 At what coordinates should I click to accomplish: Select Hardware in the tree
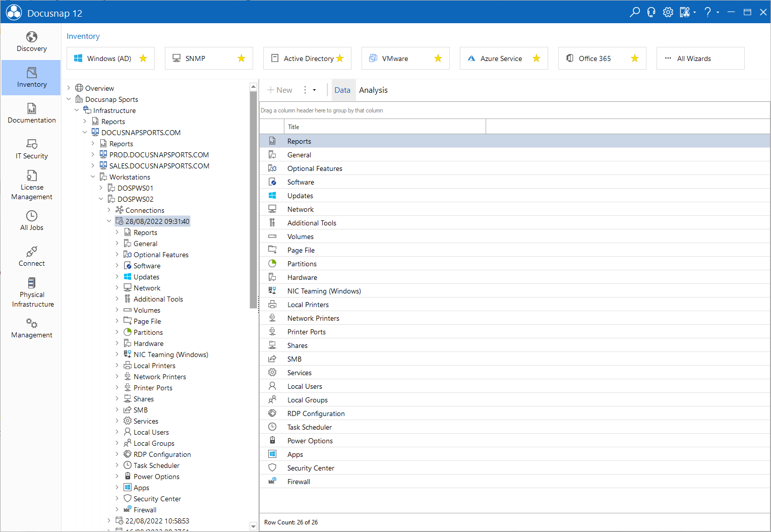(x=148, y=343)
